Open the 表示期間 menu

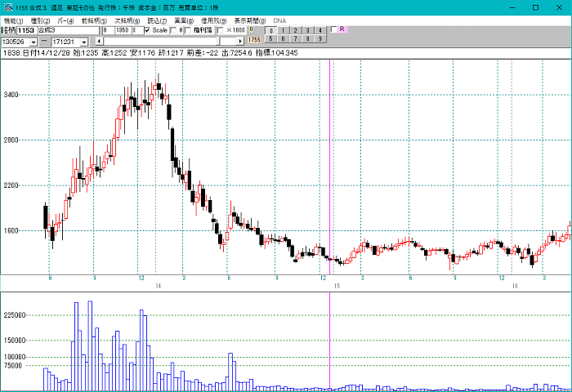pyautogui.click(x=250, y=20)
